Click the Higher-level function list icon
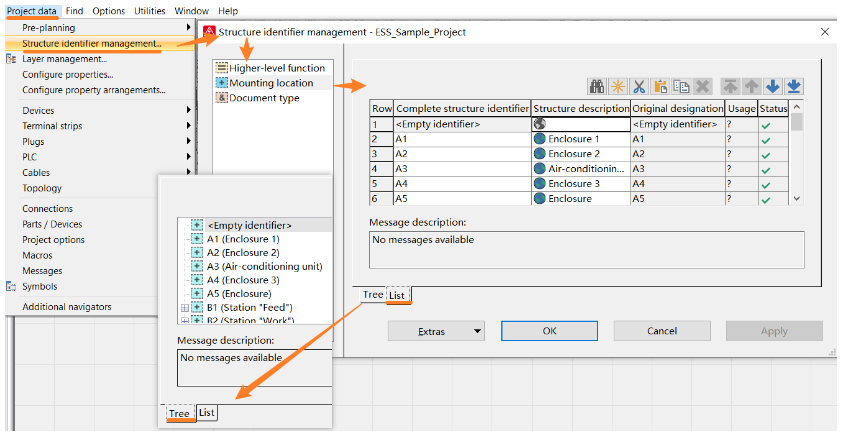The height and width of the screenshot is (435, 841). coord(221,68)
